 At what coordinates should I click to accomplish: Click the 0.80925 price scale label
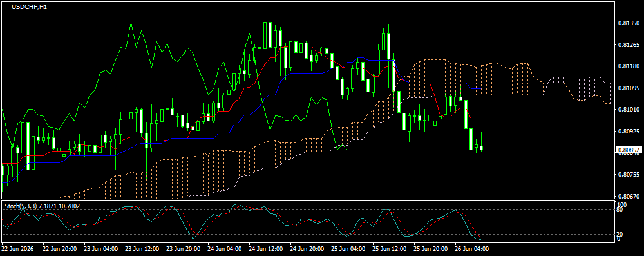tap(629, 132)
